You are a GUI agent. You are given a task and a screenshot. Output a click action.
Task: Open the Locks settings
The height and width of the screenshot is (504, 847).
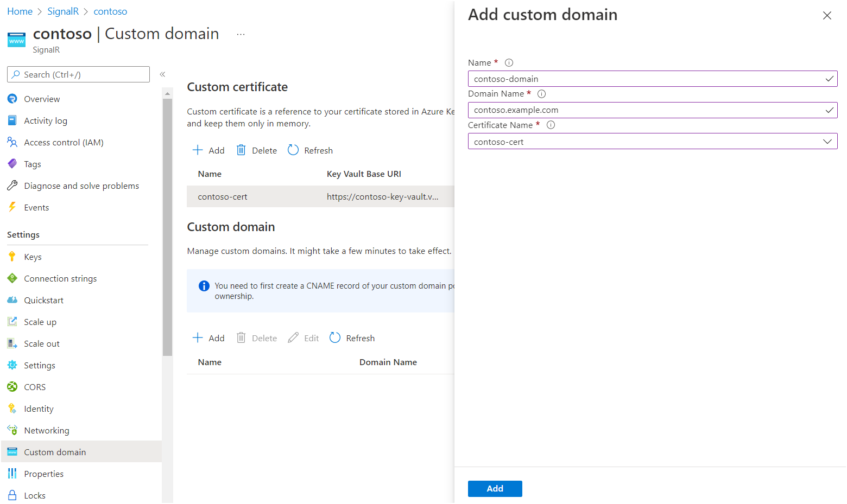point(34,495)
